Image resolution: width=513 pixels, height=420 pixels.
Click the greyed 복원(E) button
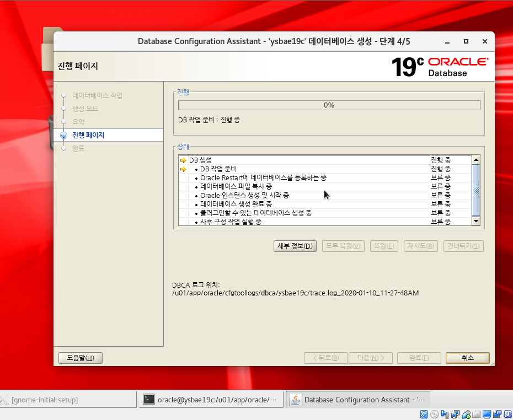coord(384,246)
